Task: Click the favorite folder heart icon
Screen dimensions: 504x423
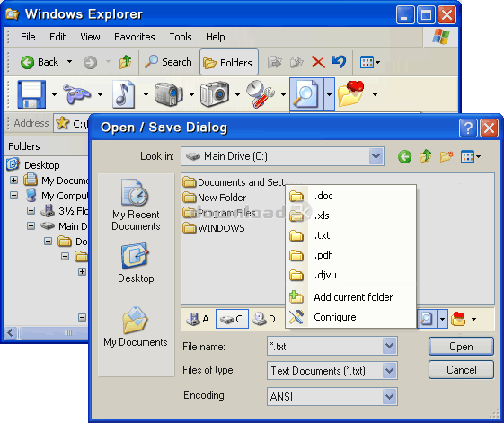Action: tap(351, 93)
